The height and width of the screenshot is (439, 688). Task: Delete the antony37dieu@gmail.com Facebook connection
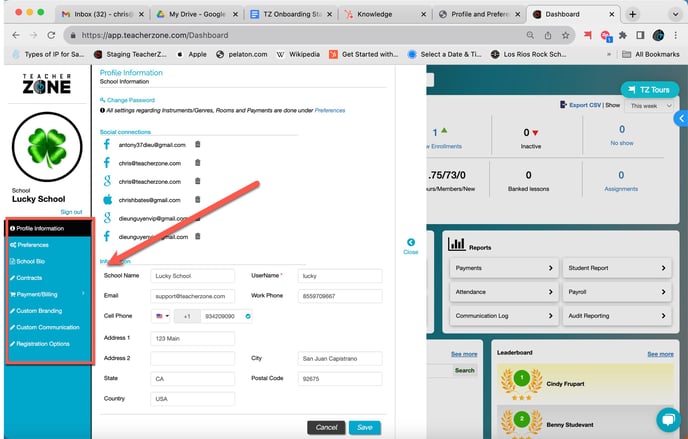[197, 144]
